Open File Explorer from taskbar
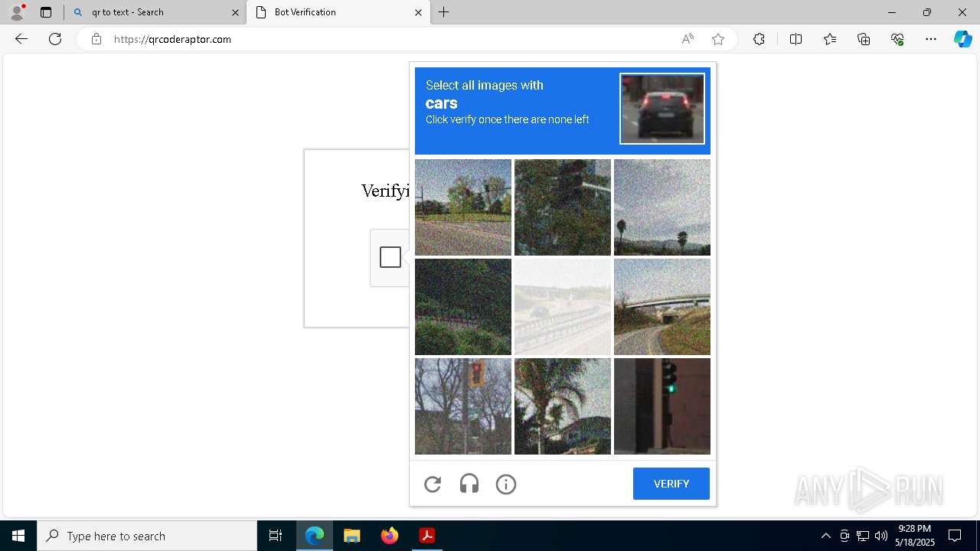980x551 pixels. (352, 536)
